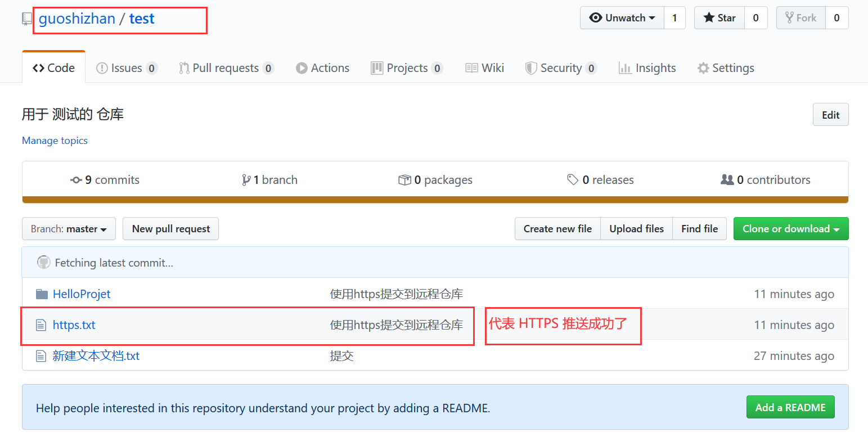Click the HelloProjet folder icon
The width and height of the screenshot is (868, 437).
42,294
